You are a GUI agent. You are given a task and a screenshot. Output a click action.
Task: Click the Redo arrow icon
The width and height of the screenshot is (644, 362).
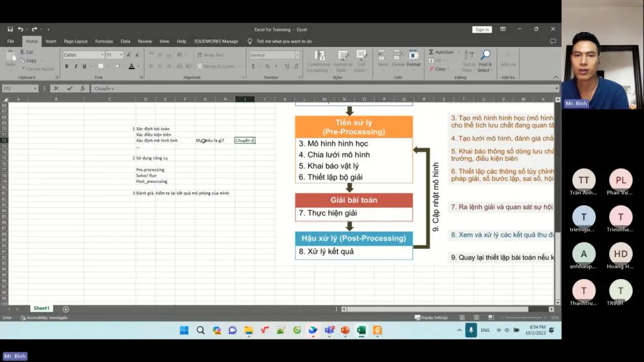click(35, 29)
